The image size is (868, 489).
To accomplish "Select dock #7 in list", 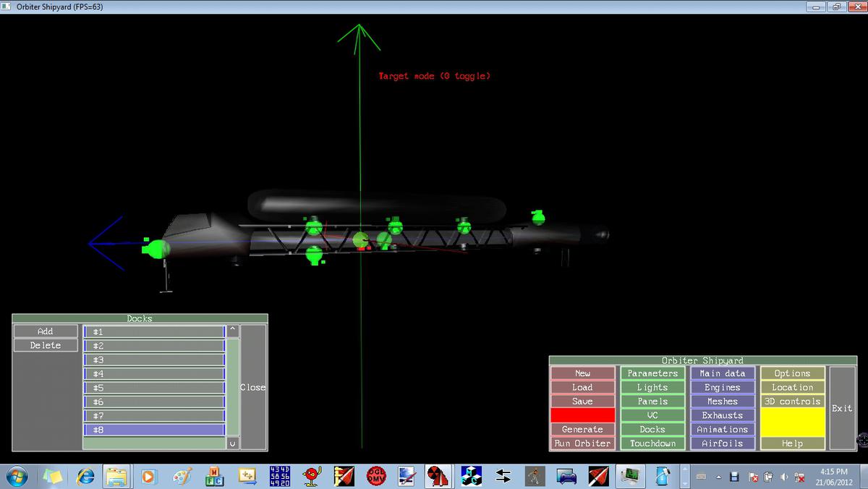I will coord(155,416).
